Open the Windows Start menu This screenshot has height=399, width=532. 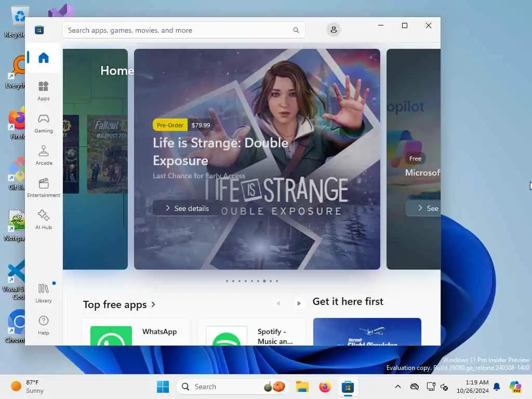click(163, 387)
